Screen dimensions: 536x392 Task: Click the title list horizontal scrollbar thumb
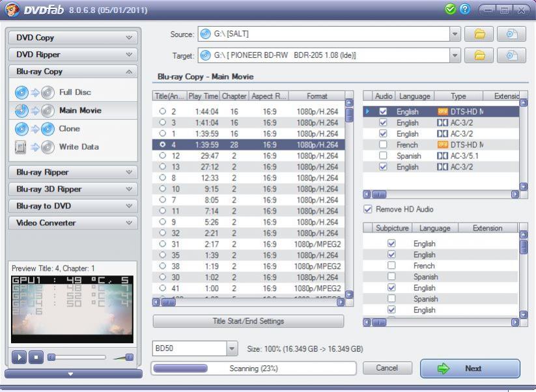click(x=168, y=302)
